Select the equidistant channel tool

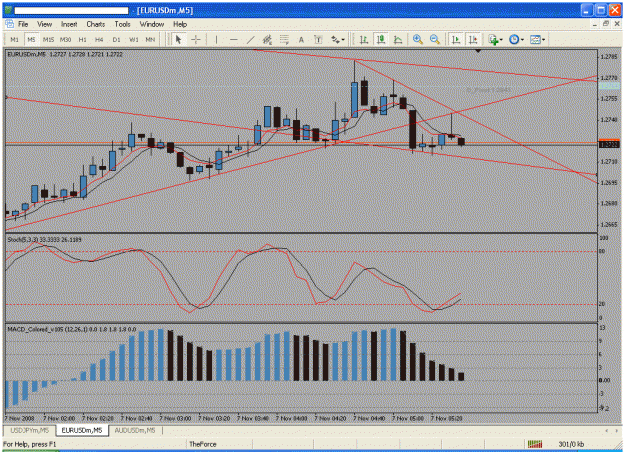(267, 39)
